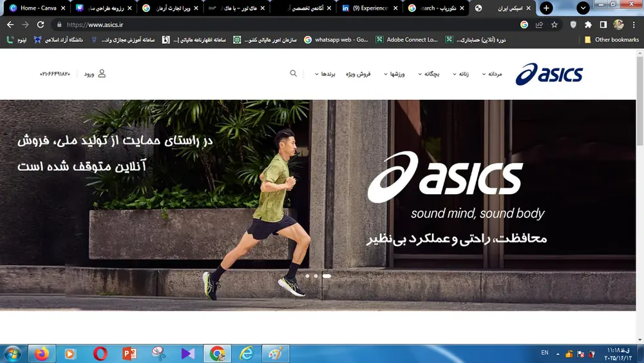The image size is (644, 363).
Task: Open the لینوم bookmark
Action: pos(17,39)
